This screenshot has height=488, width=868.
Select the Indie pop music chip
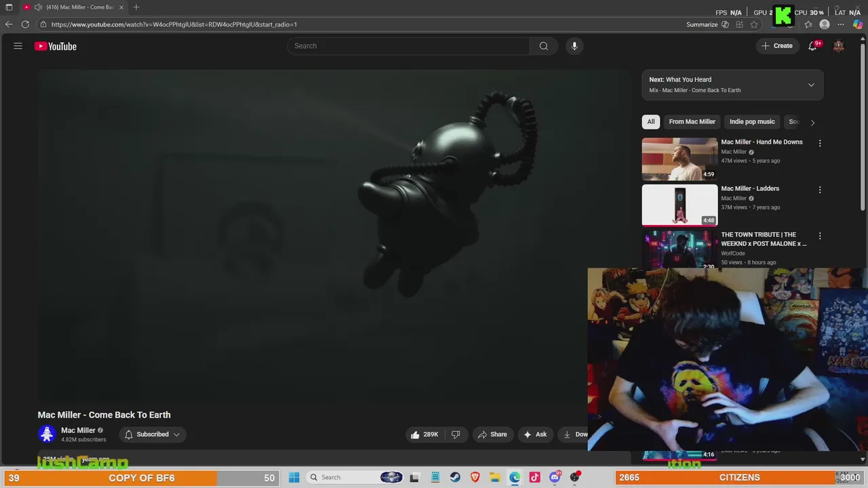pos(752,122)
